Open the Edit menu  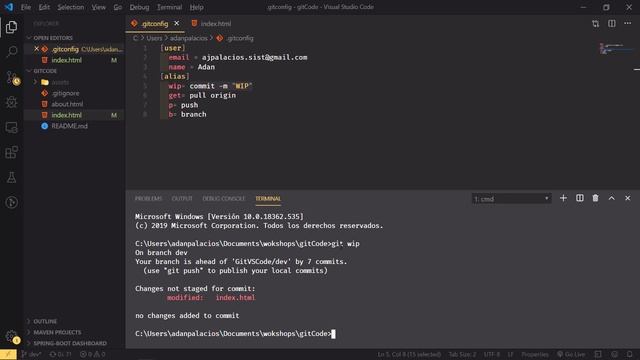44,7
